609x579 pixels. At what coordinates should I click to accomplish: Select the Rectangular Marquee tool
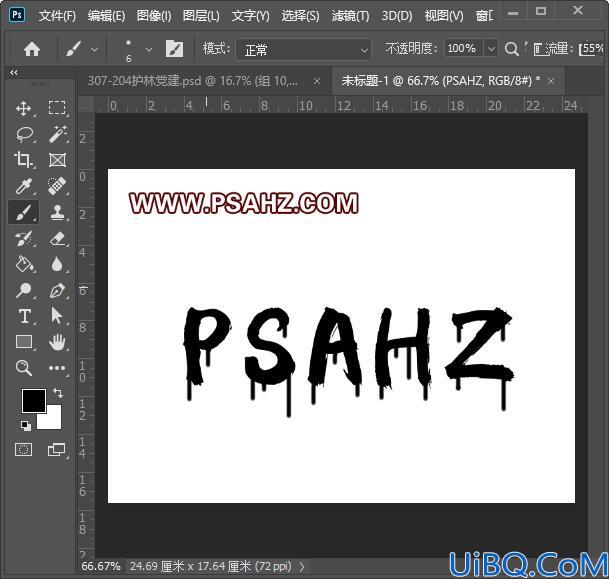click(57, 108)
